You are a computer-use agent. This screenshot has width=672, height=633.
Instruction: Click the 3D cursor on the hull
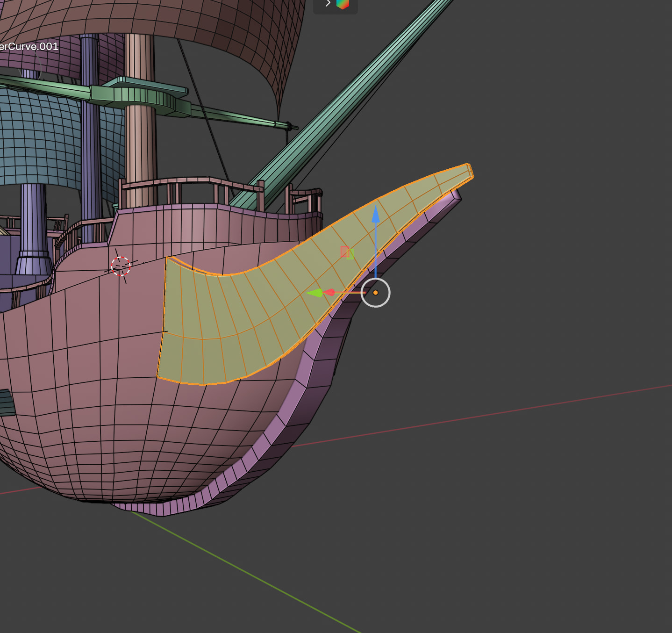[121, 266]
